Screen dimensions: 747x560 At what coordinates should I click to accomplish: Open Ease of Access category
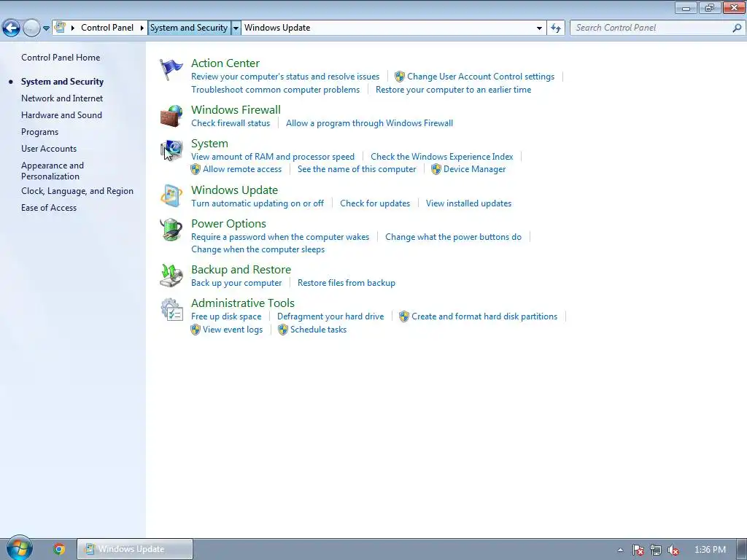point(49,208)
